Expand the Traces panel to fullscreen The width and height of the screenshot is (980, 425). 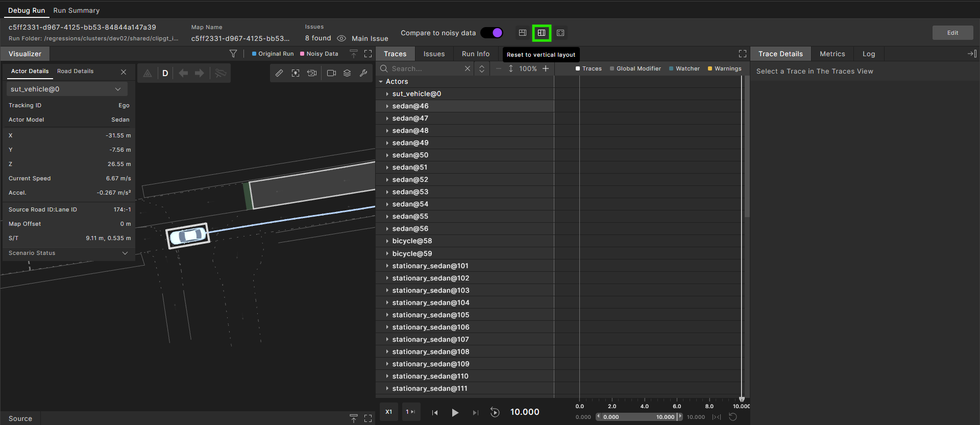coord(742,54)
